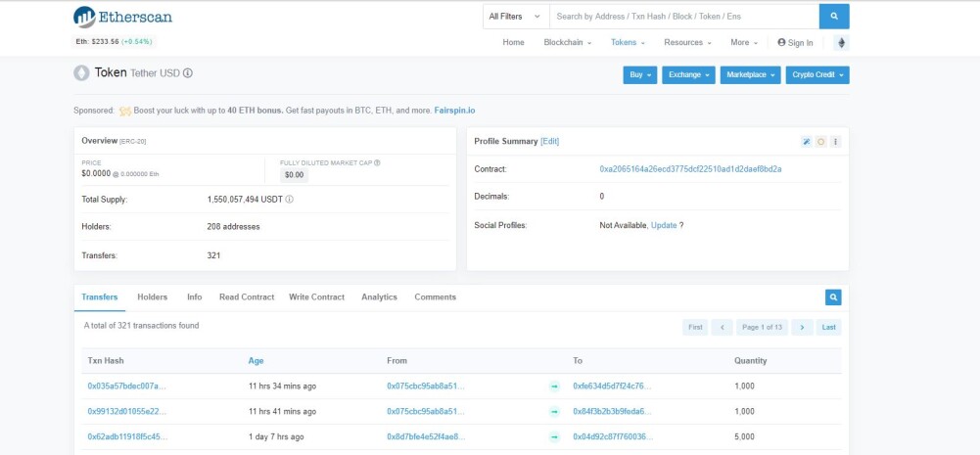Click the wand icon in Profile Summary
Viewport: 980px width, 455px height.
coord(807,142)
